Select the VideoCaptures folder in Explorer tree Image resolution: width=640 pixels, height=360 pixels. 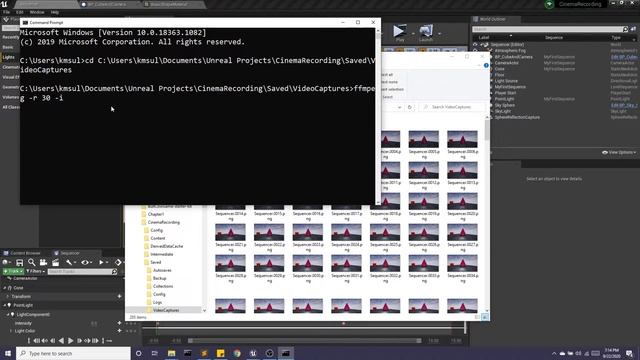pos(166,310)
